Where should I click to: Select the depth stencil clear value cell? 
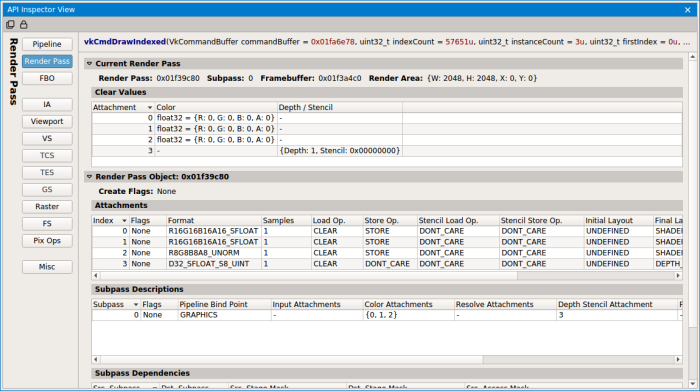point(339,151)
